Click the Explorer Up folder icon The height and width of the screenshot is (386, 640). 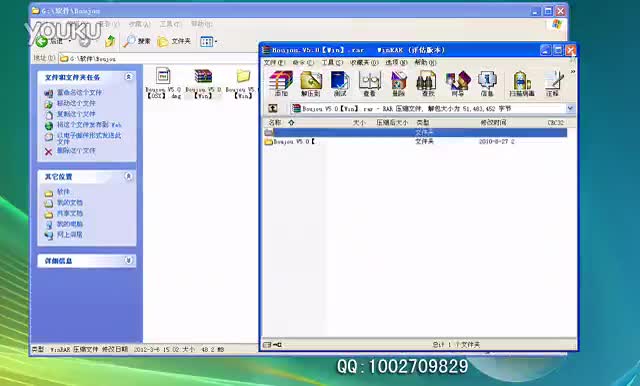coord(110,41)
